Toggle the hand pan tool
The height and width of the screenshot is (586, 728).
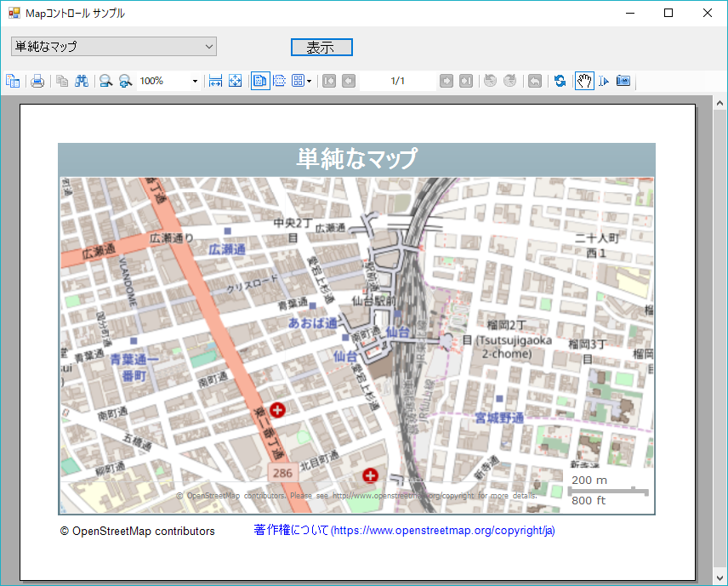tap(584, 81)
